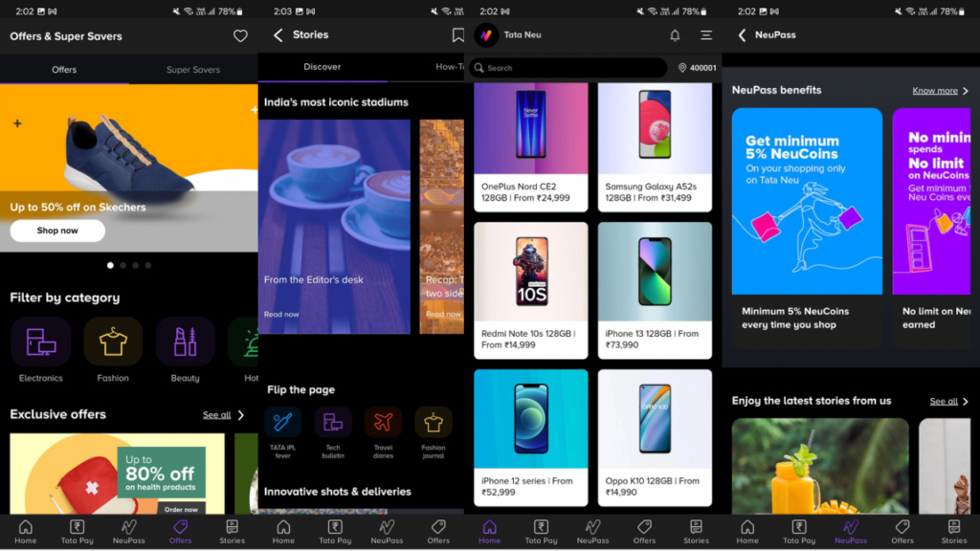The width and height of the screenshot is (980, 551).
Task: Choose the Fashion journal icon
Action: click(434, 422)
